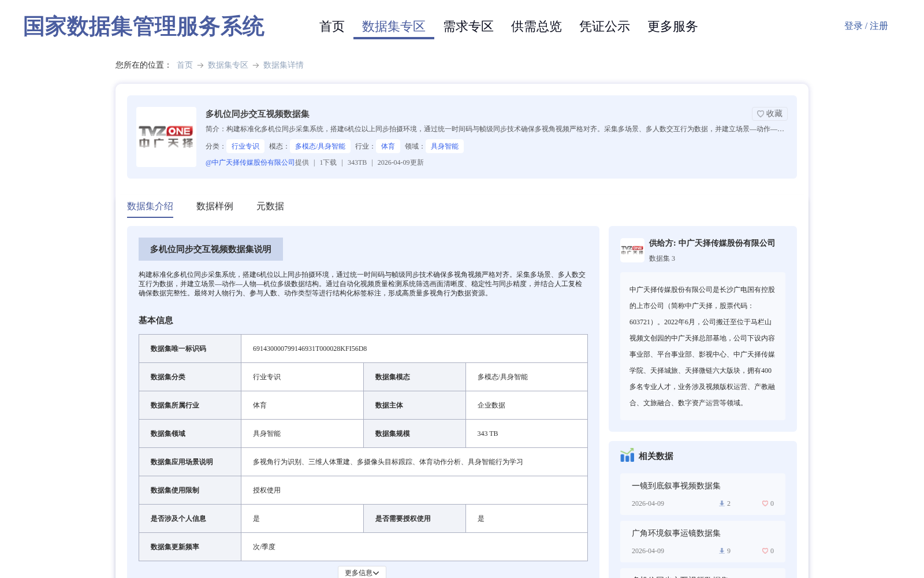924x578 pixels.
Task: Click the 登录 / 注册 link
Action: pyautogui.click(x=866, y=26)
